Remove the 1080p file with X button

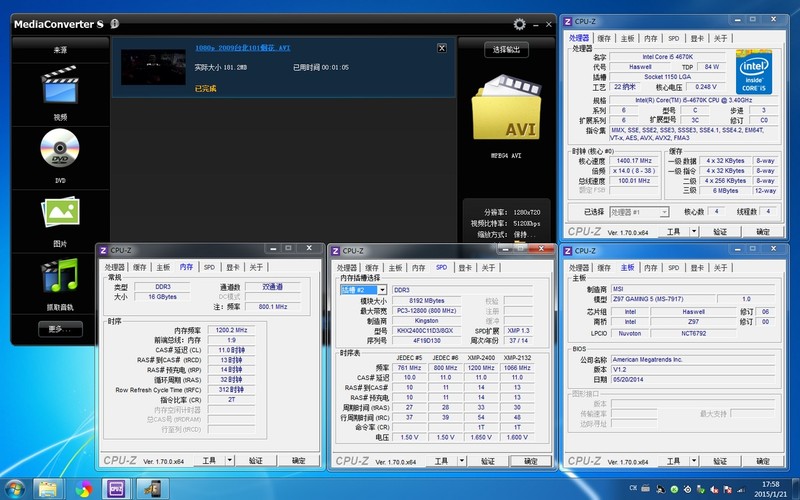pos(442,48)
